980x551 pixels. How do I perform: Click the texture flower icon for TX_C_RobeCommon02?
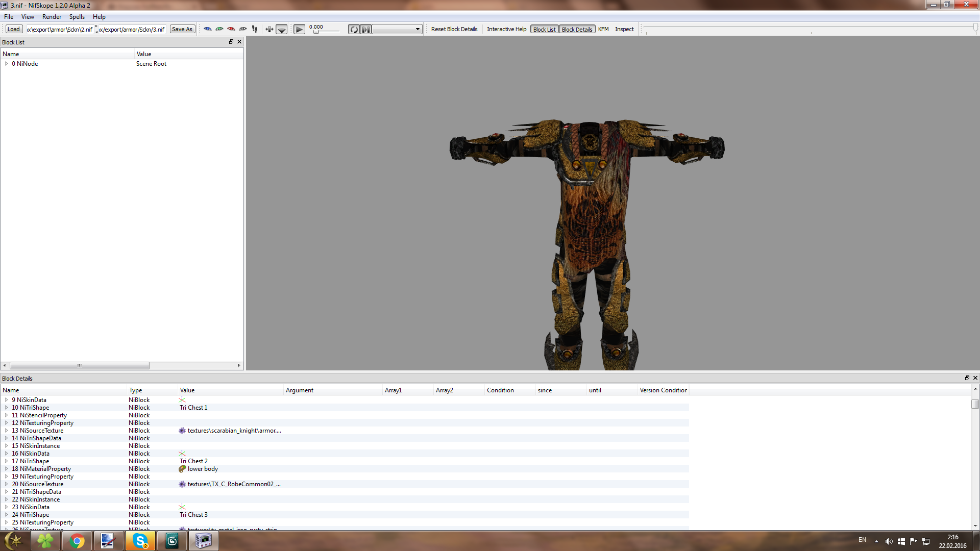click(x=182, y=484)
